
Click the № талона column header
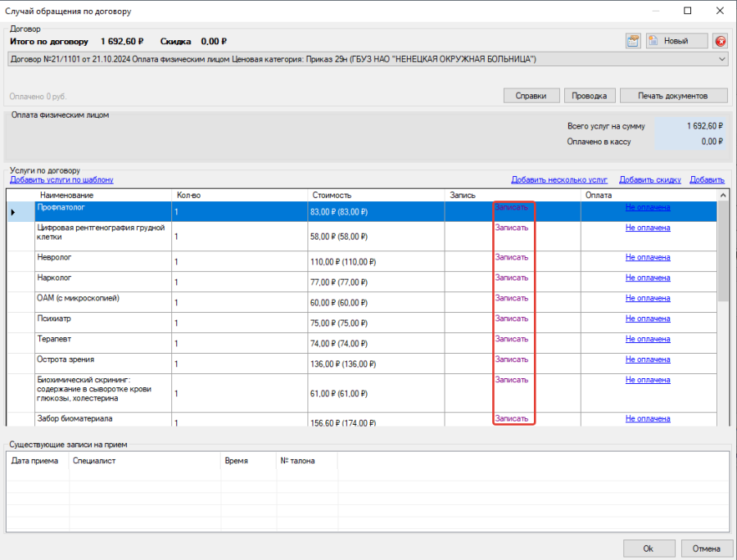coord(307,461)
